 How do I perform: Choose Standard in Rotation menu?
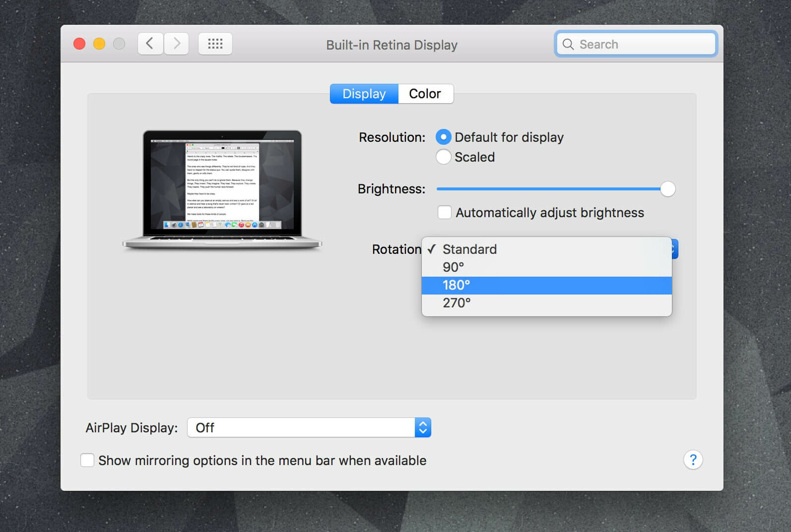tap(547, 249)
